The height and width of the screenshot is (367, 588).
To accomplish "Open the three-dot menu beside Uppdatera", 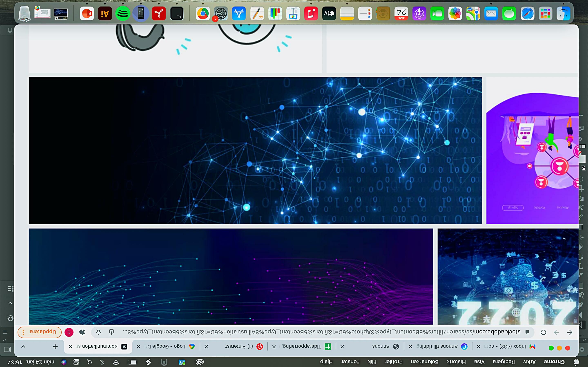I will pos(23,332).
